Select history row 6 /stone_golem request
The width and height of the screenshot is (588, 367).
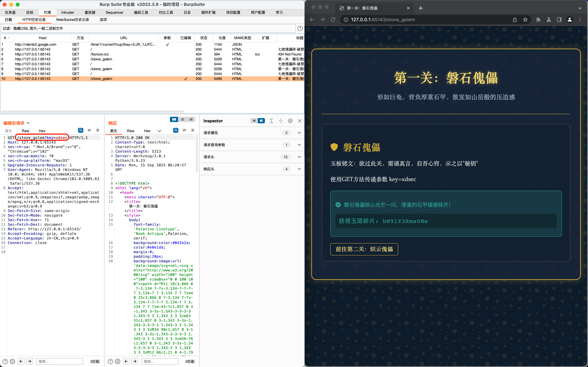pos(101,59)
